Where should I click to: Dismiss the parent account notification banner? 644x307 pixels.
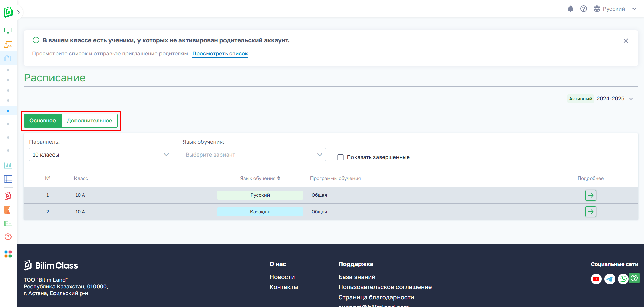pos(626,41)
